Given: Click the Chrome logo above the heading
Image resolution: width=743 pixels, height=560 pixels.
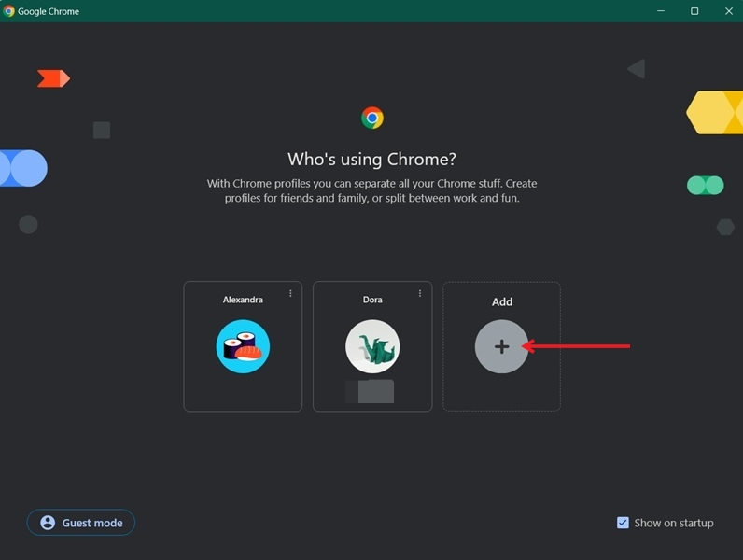Looking at the screenshot, I should coord(372,118).
